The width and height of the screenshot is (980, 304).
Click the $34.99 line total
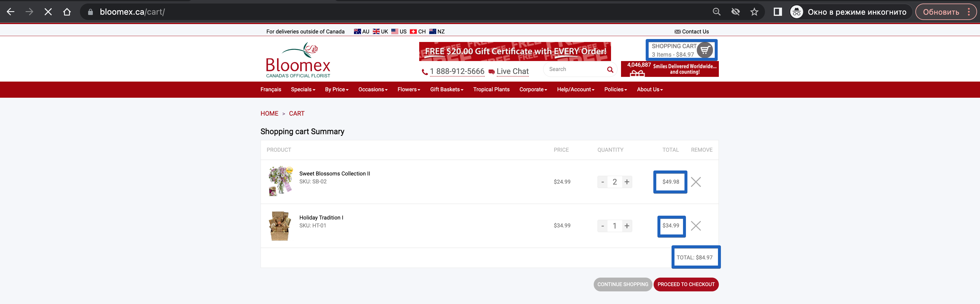click(x=671, y=226)
